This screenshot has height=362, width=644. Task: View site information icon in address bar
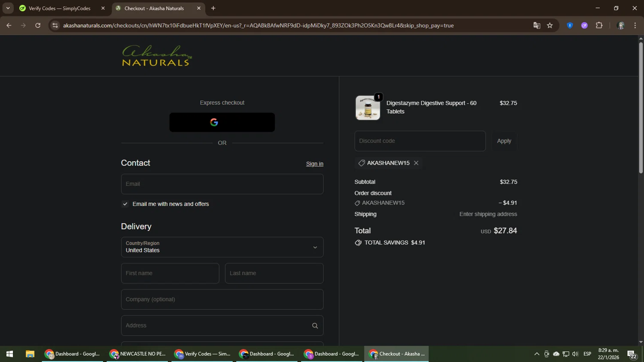click(55, 25)
